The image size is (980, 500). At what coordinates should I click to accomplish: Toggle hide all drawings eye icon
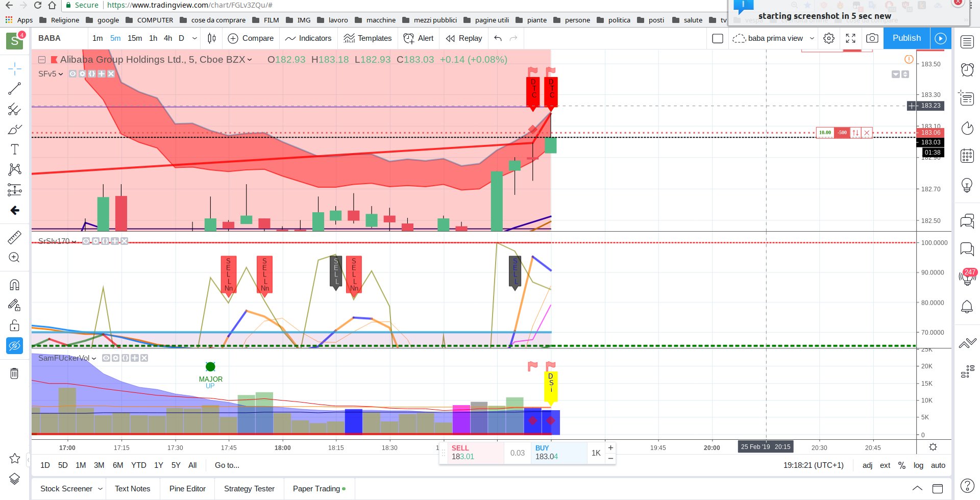[15, 346]
